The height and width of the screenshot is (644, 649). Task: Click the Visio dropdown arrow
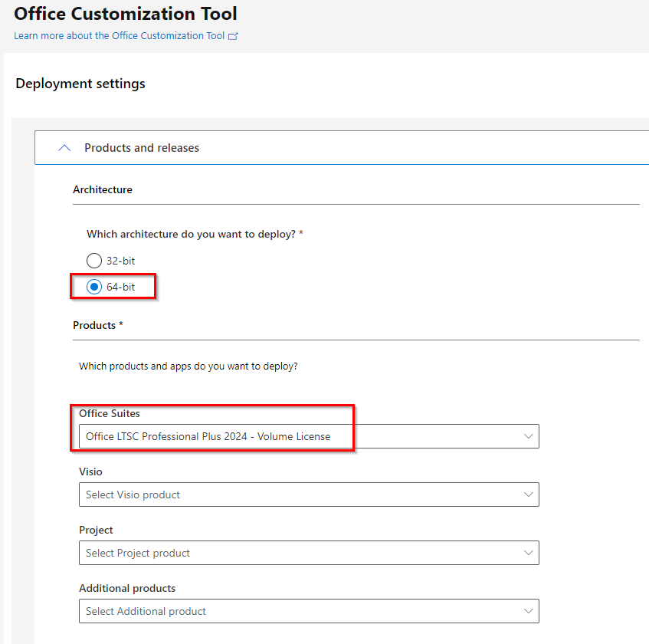point(528,495)
